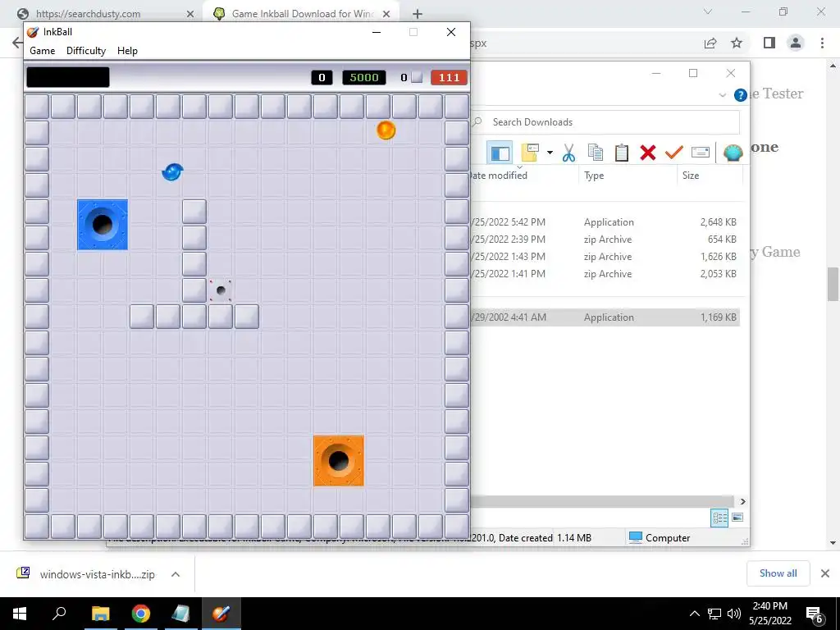Viewport: 840px width, 630px height.
Task: Share this page from address bar
Action: (710, 43)
